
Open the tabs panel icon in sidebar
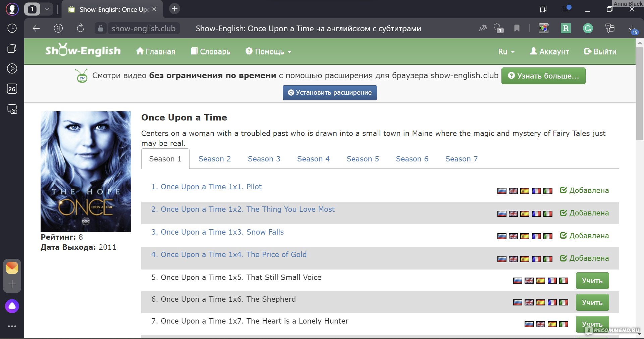(12, 49)
